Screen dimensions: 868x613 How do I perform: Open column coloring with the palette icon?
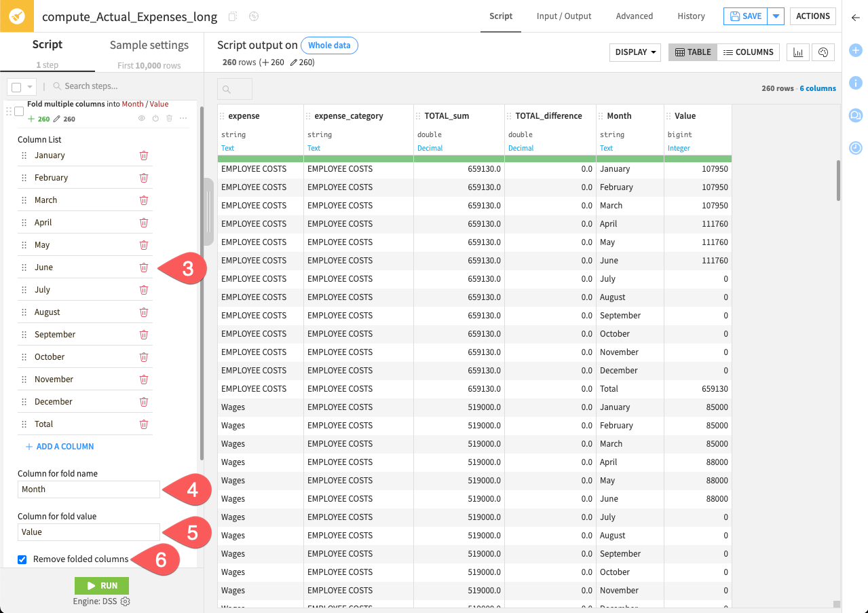click(823, 52)
